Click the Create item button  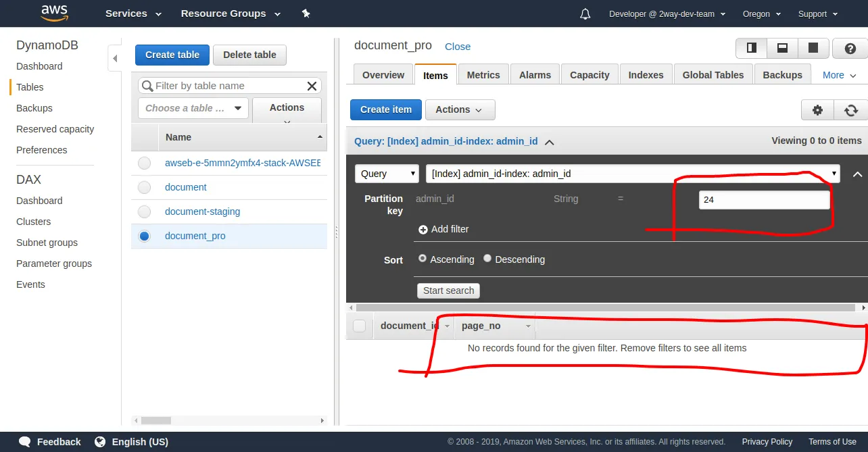click(x=386, y=109)
